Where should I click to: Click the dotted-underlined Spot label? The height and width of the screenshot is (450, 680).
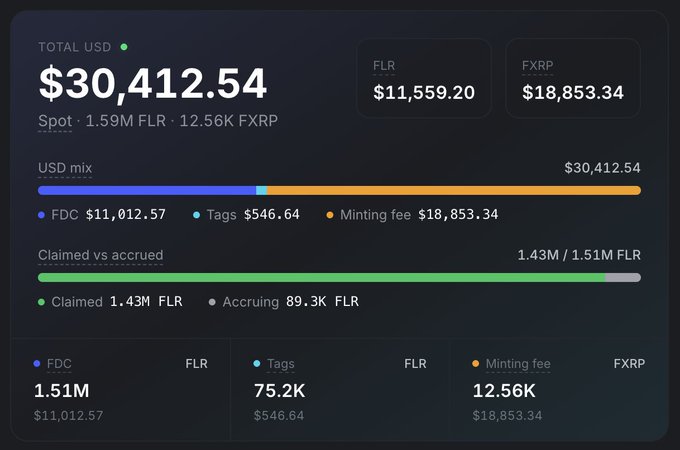pos(55,121)
